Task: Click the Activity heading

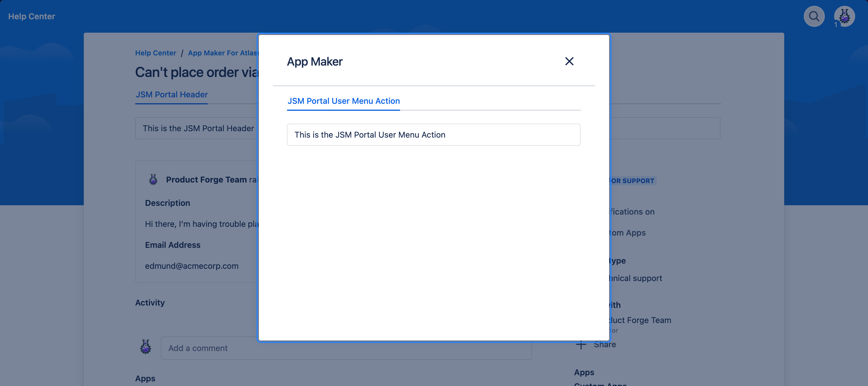Action: [150, 303]
